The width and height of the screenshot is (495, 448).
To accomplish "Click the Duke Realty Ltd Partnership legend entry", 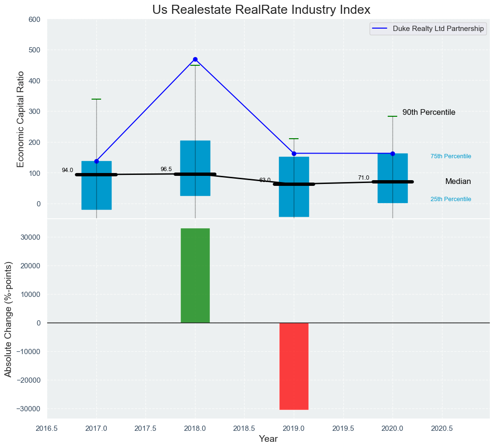I will [438, 29].
